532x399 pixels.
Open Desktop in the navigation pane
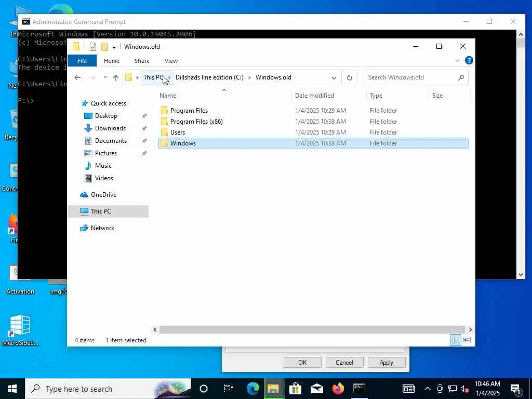click(106, 116)
